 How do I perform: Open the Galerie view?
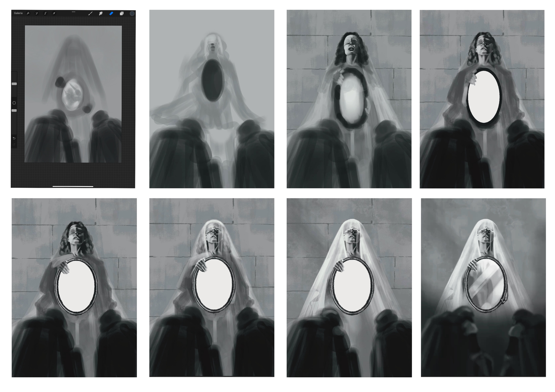pos(18,13)
